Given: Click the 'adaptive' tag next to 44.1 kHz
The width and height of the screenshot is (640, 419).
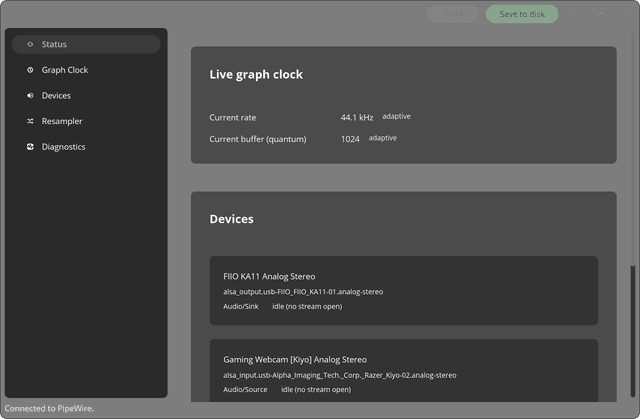Looking at the screenshot, I should [396, 116].
